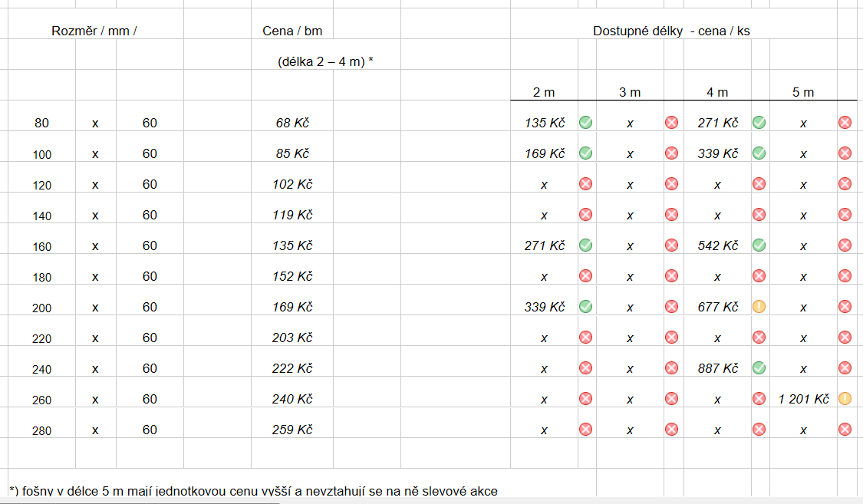Select the Dostupné délky - cena / ks header
This screenshot has width=863, height=504.
(x=671, y=31)
